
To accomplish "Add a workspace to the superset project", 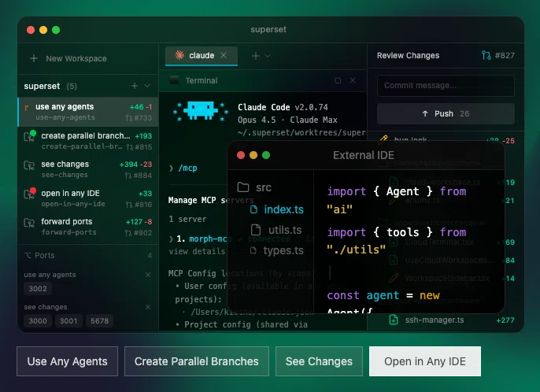I will click(135, 86).
